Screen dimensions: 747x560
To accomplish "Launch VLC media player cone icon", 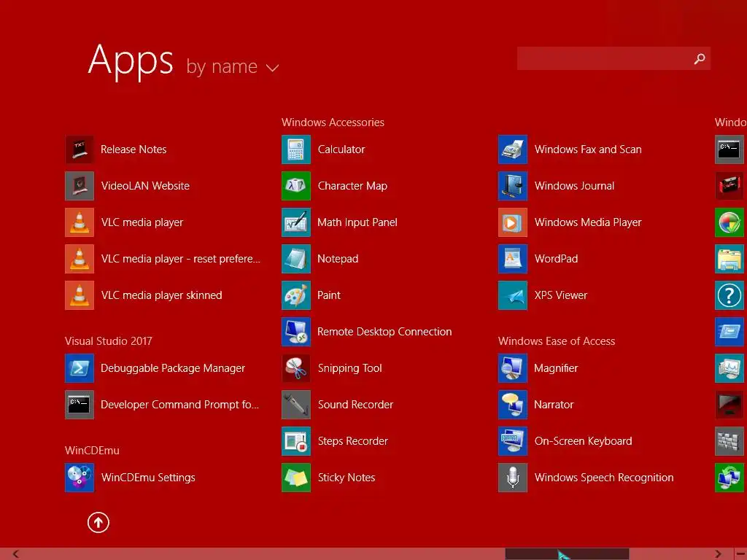I will click(x=79, y=222).
